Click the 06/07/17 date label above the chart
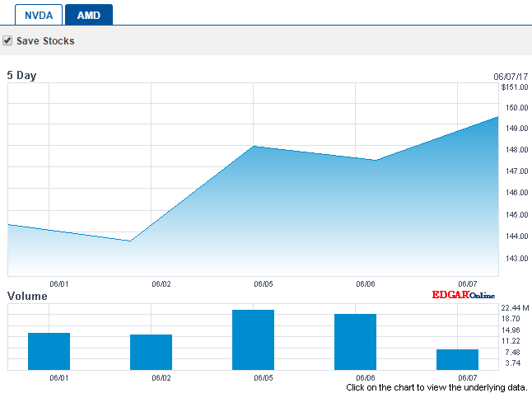532x393 pixels. click(510, 77)
